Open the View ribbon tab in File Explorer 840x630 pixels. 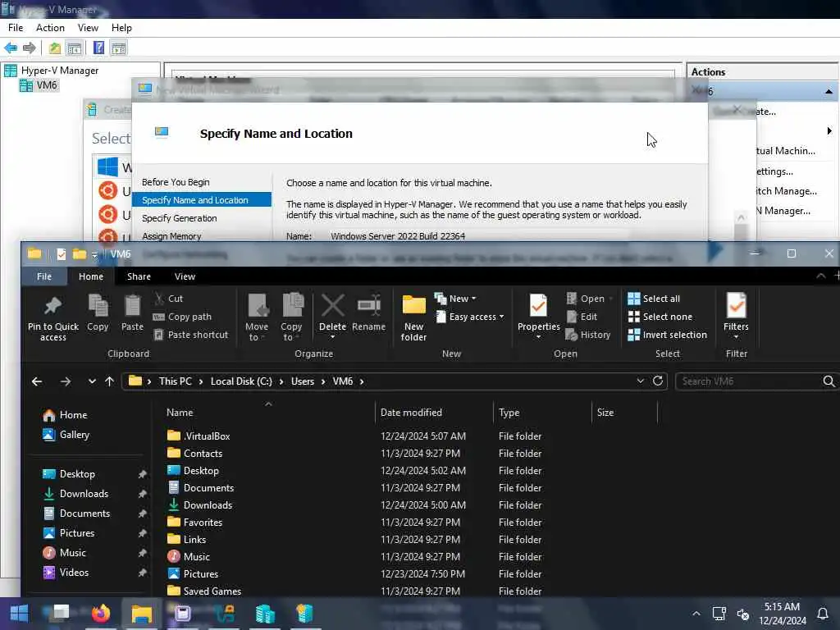(185, 276)
